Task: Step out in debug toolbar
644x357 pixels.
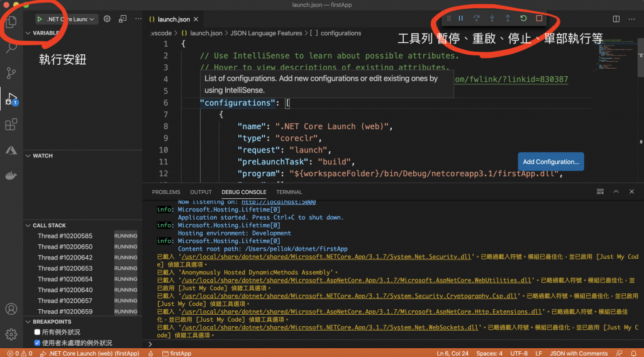Action: (508, 18)
